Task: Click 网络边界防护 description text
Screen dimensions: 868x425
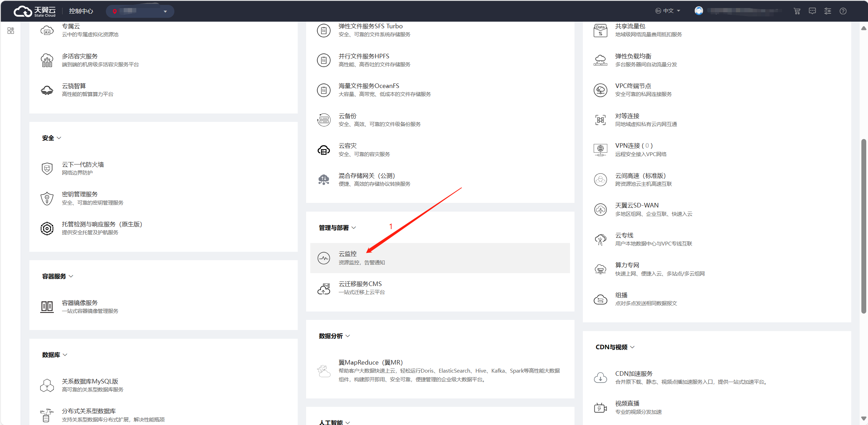Action: click(77, 173)
